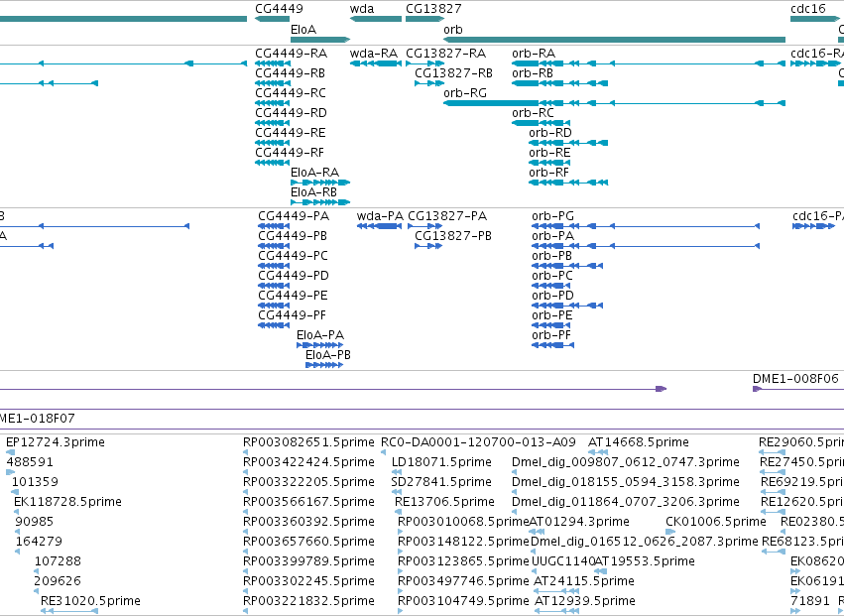
Task: Open transcript CG4449-RB
Action: point(291,73)
